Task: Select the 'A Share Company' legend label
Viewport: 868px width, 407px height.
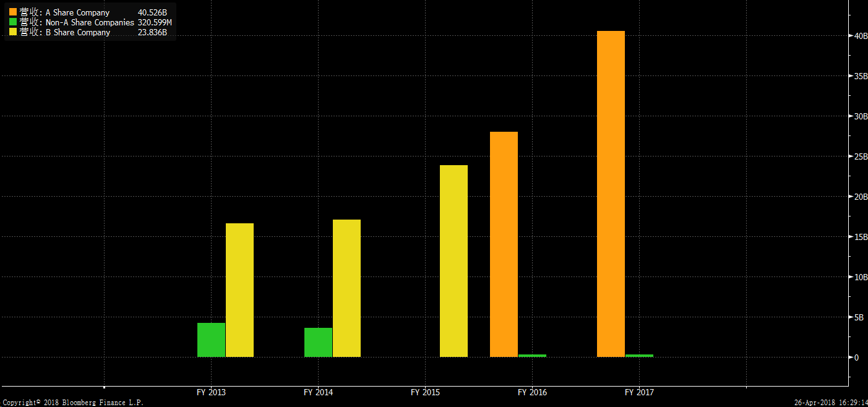Action: (77, 12)
